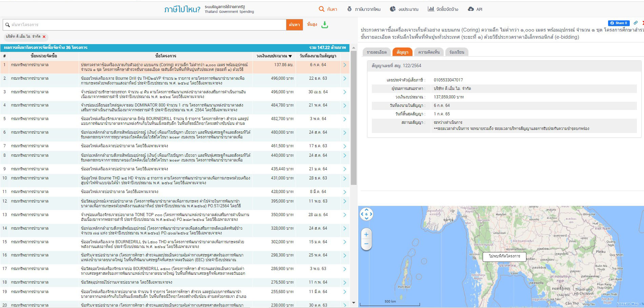Open the ร้องเรียน tab
The image size is (644, 308).
click(457, 52)
